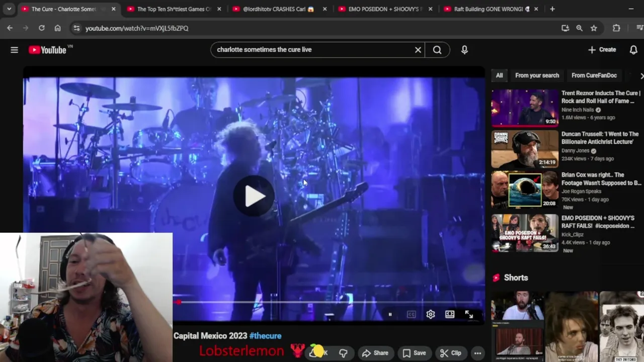This screenshot has height=362, width=644.
Task: Switch to theater mode
Action: [x=450, y=314]
